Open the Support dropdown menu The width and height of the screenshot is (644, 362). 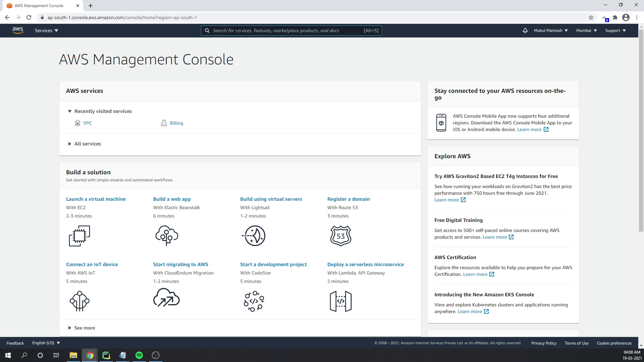616,31
